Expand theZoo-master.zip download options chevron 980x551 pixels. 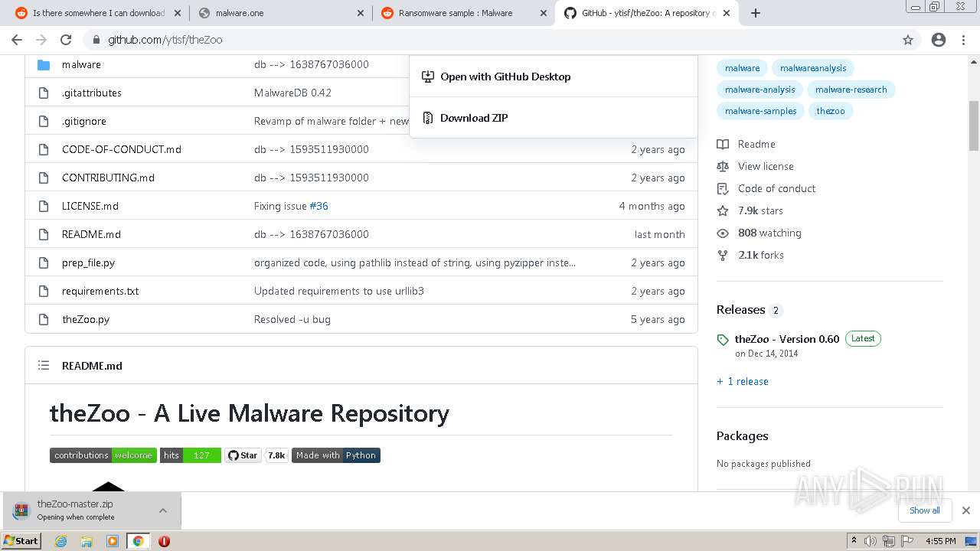point(163,510)
